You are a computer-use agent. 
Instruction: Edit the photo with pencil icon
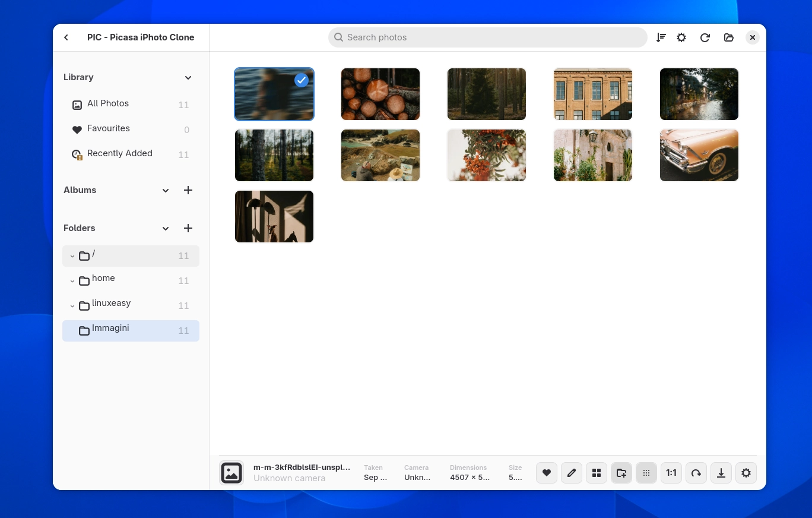tap(572, 473)
